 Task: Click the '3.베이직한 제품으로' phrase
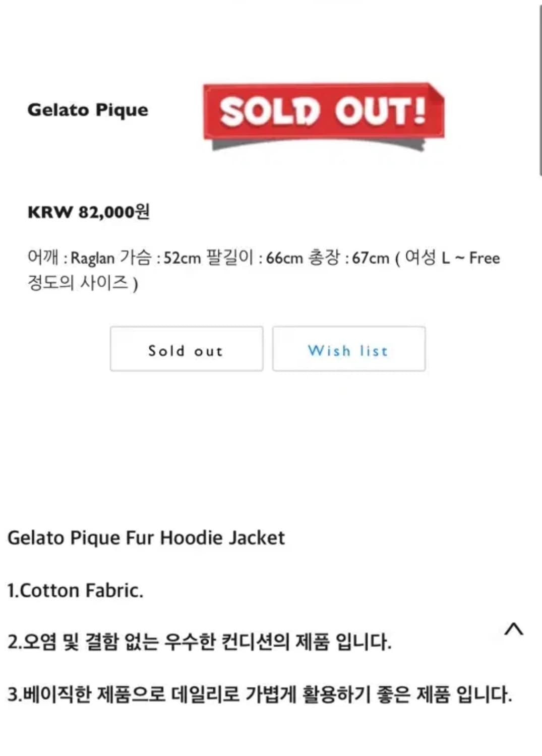(87, 695)
